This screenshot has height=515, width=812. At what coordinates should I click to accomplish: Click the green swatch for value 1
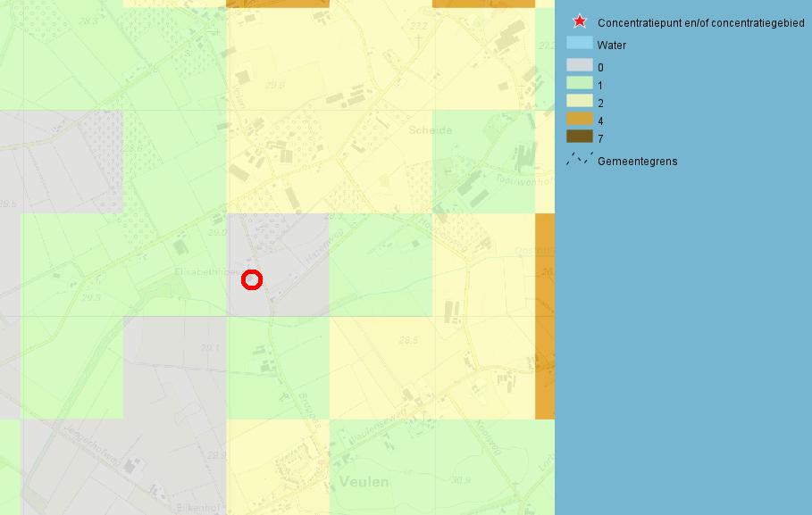(x=580, y=83)
